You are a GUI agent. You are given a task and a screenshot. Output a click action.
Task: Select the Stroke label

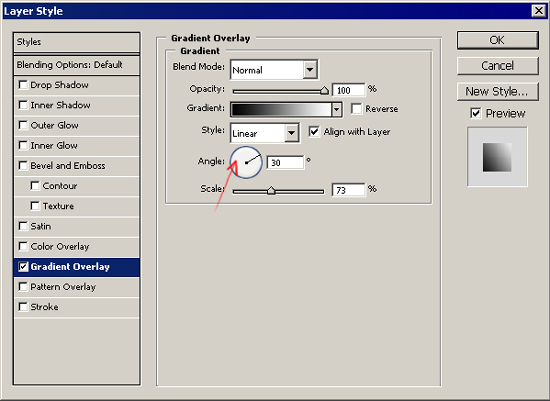[x=44, y=307]
